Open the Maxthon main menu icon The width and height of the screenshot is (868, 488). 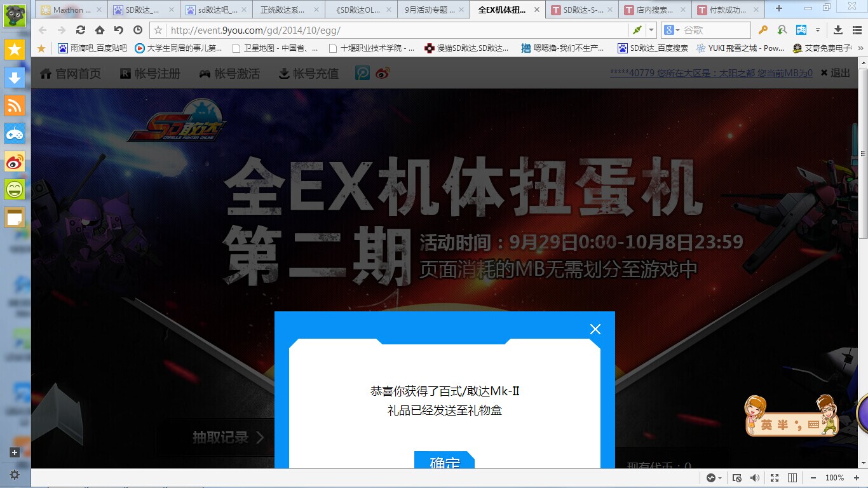point(857,30)
